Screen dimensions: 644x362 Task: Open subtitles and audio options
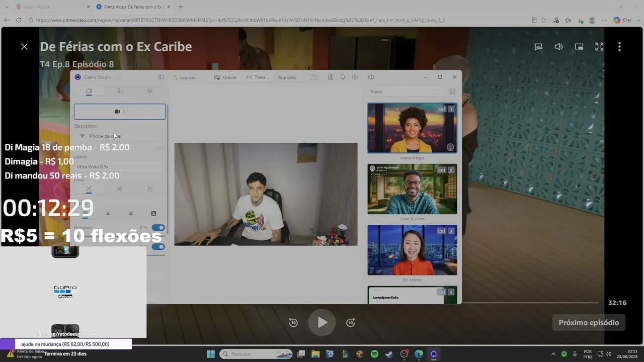538,47
